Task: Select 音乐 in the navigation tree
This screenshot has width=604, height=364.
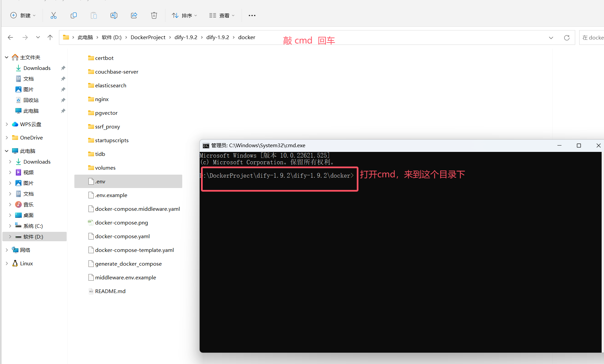Action: click(28, 204)
